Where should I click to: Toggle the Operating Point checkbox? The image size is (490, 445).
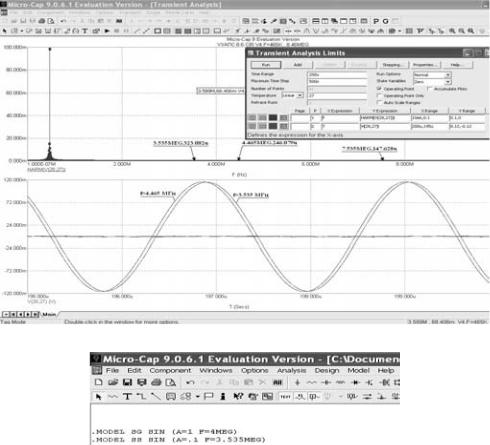[x=379, y=89]
